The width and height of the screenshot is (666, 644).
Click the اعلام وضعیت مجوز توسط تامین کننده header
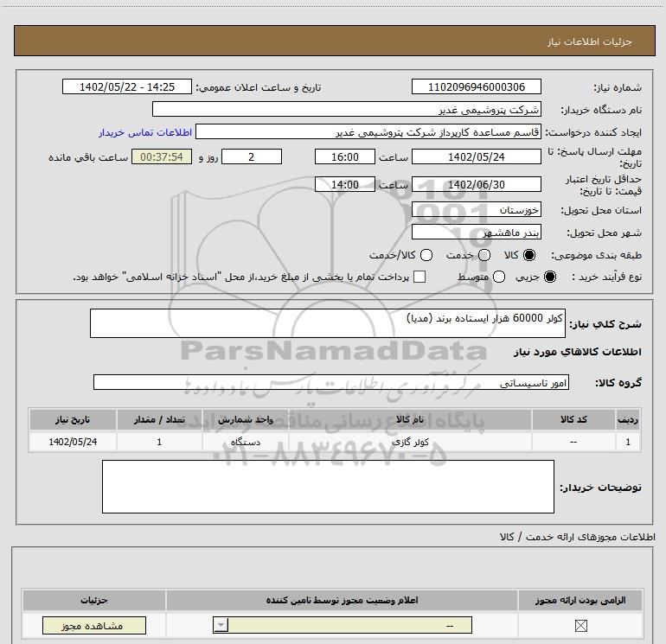tap(342, 600)
